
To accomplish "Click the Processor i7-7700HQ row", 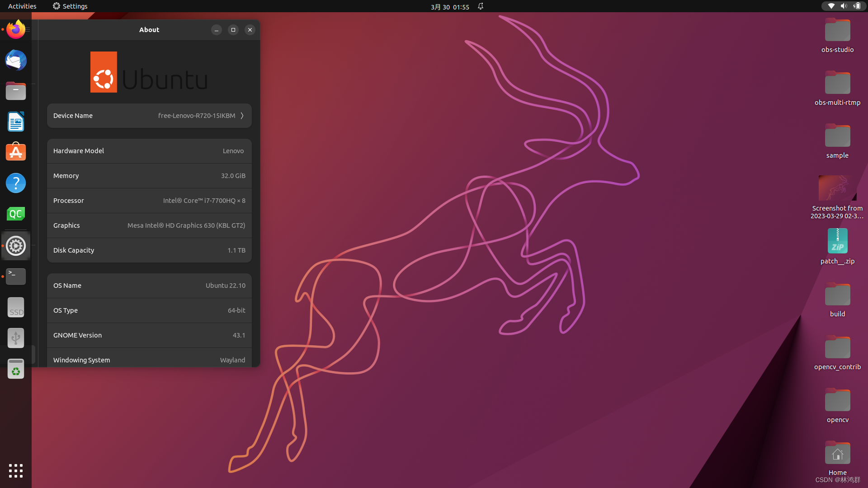I will (149, 201).
